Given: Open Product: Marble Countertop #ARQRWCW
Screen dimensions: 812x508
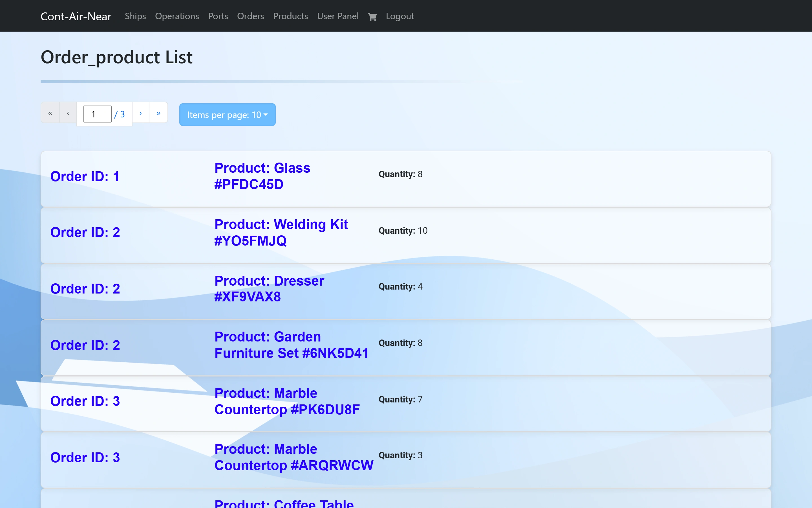Looking at the screenshot, I should (294, 457).
